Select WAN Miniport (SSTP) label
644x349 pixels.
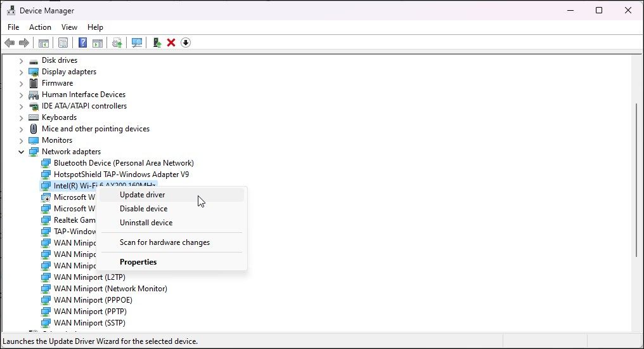coord(89,323)
